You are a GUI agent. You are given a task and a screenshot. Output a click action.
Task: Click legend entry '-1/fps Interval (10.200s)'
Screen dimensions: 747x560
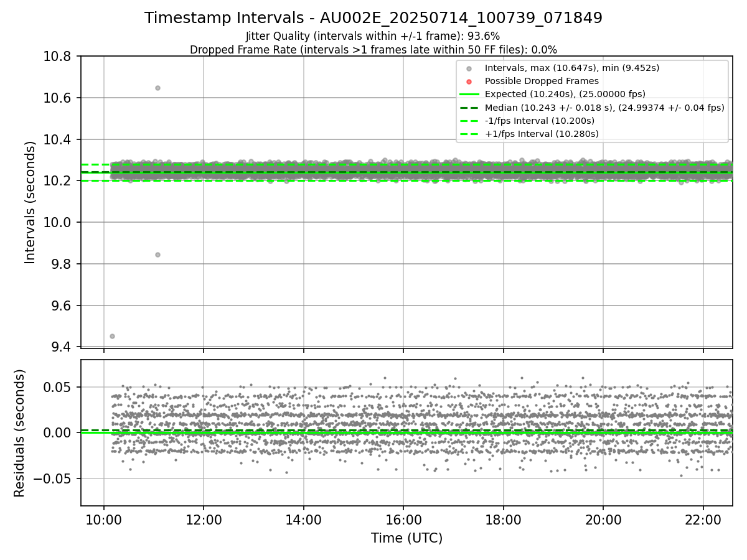click(x=540, y=120)
